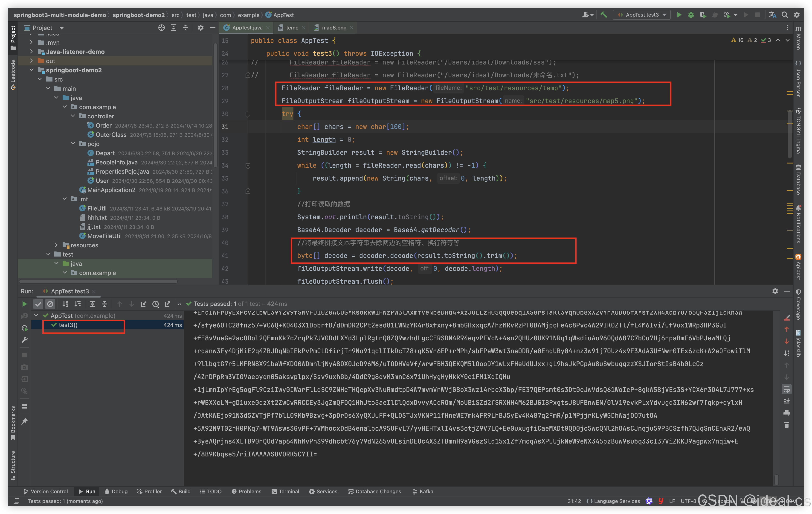
Task: Open Version Control tool window
Action: pyautogui.click(x=46, y=491)
